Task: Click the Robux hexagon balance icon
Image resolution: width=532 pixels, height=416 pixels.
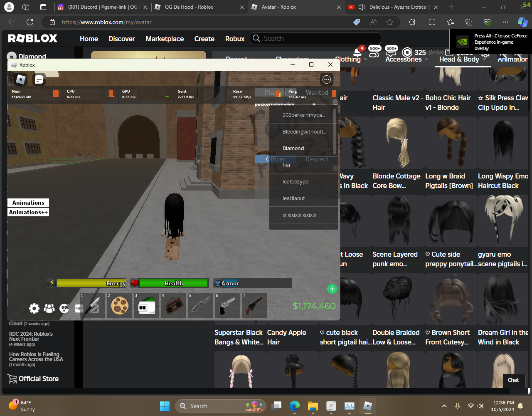Action: [x=407, y=52]
